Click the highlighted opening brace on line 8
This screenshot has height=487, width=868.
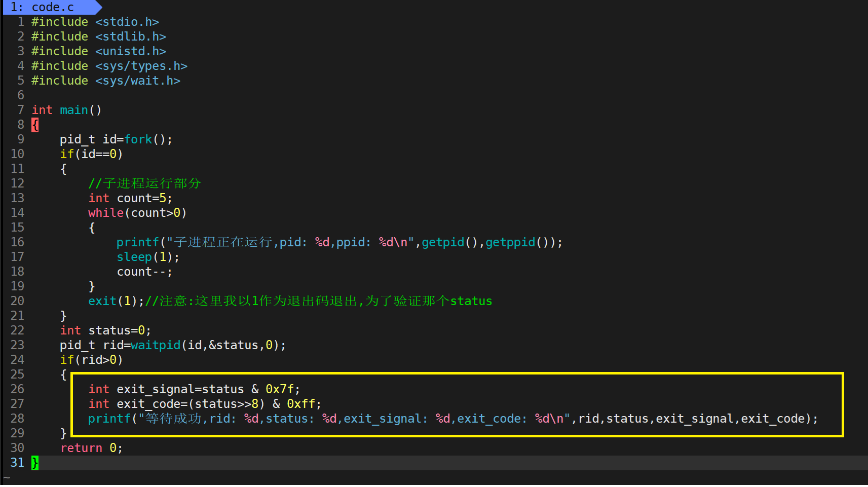35,125
